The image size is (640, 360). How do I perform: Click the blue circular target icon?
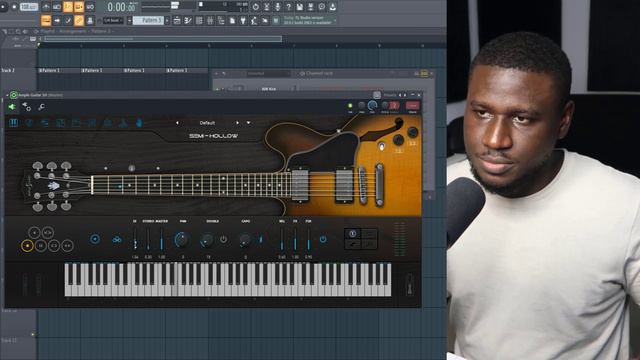point(95,239)
